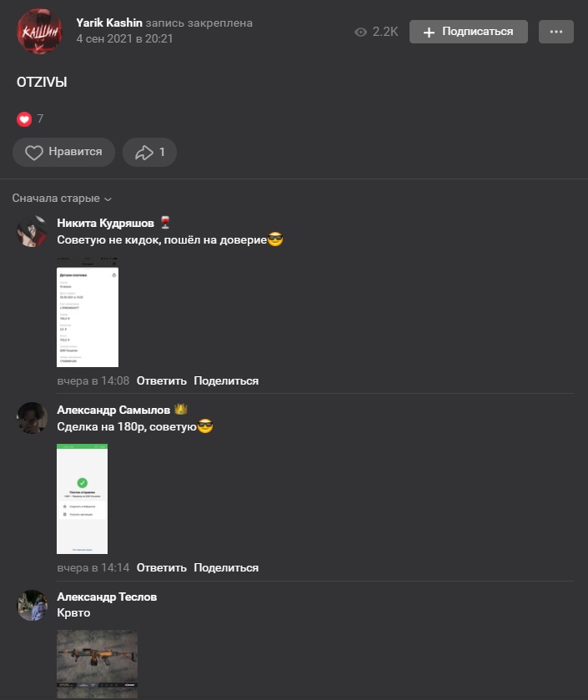Open the three-dots post options menu
The width and height of the screenshot is (588, 700).
point(555,32)
